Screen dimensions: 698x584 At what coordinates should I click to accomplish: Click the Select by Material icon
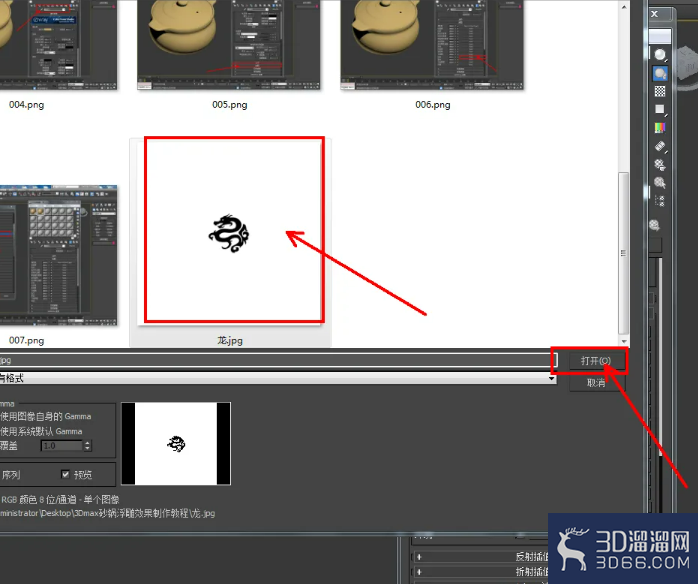tap(660, 182)
